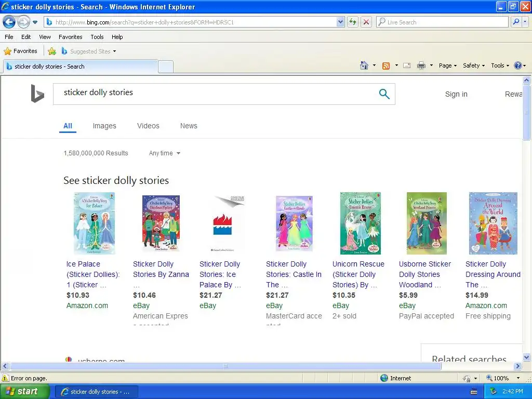
Task: Click the privacy report status bar icon
Action: 467,378
